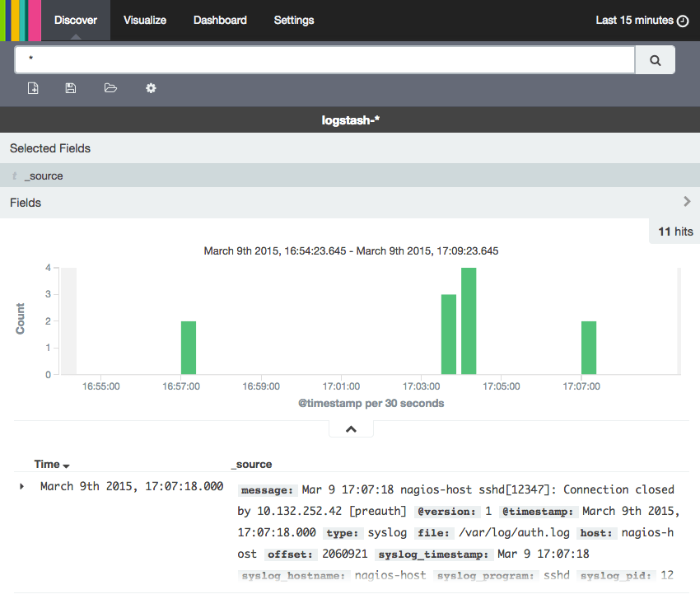
Task: Go to the Settings tab
Action: [x=294, y=20]
